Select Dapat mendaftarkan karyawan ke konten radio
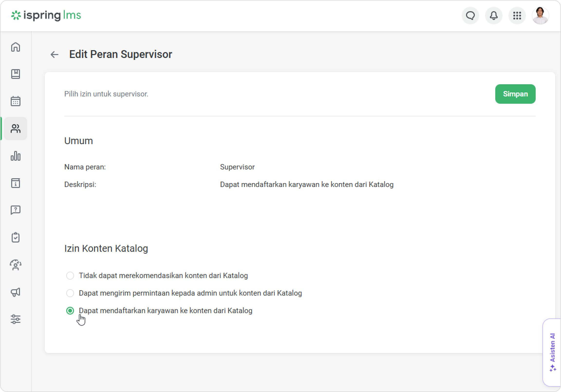The height and width of the screenshot is (392, 561). tap(70, 311)
